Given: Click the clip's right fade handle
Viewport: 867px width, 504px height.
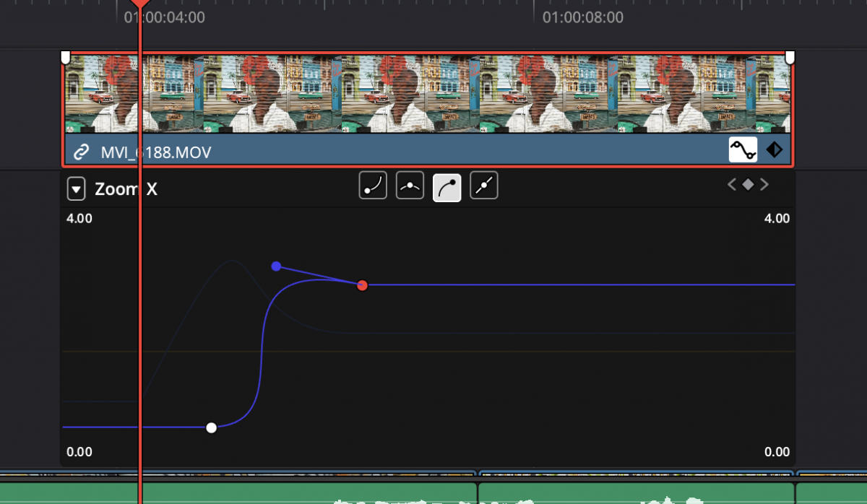Looking at the screenshot, I should 790,57.
